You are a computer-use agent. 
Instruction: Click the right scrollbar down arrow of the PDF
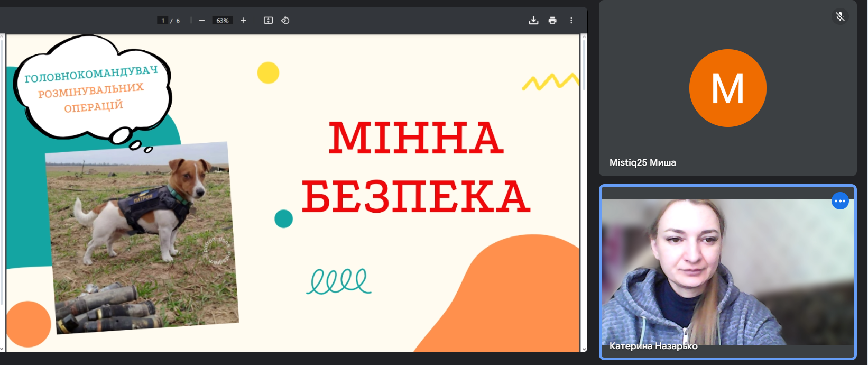point(584,349)
